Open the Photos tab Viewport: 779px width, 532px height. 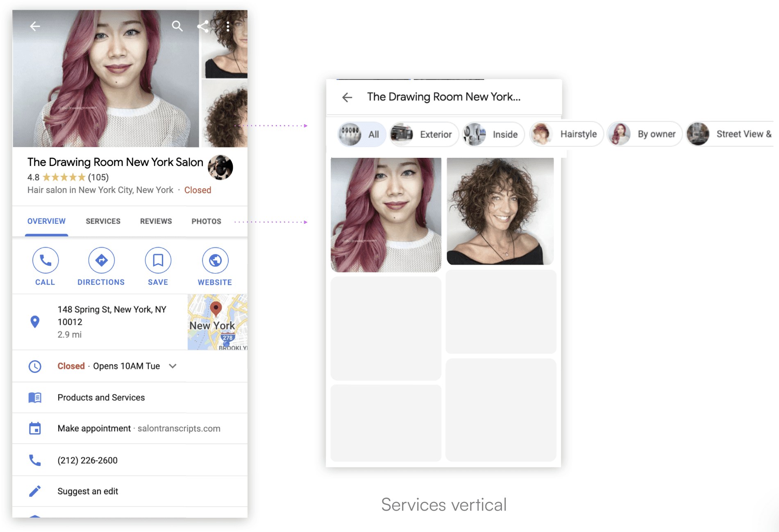207,221
